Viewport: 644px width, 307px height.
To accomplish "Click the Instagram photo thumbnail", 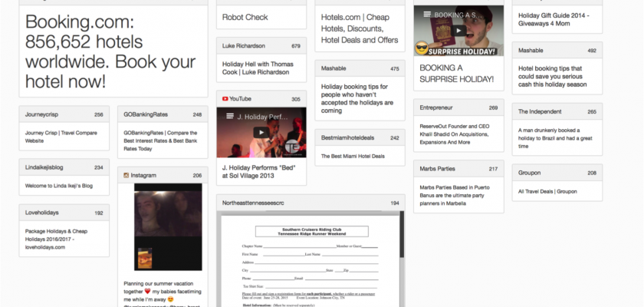I will point(163,228).
